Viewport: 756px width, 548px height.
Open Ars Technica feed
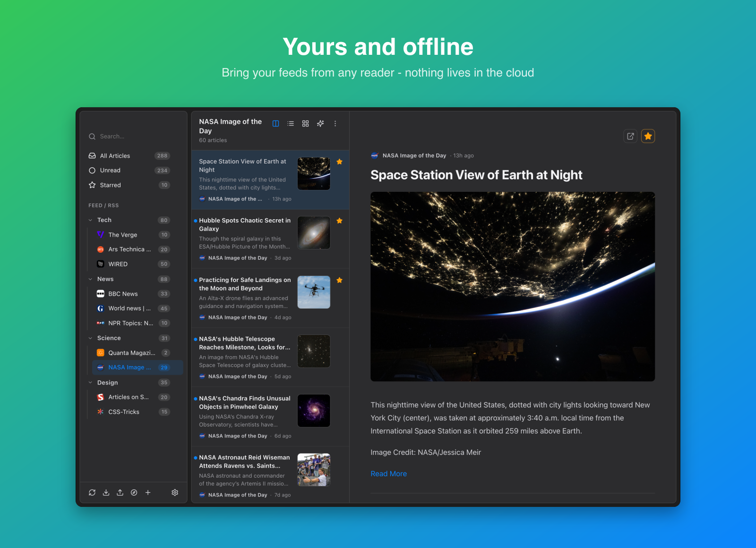137,249
